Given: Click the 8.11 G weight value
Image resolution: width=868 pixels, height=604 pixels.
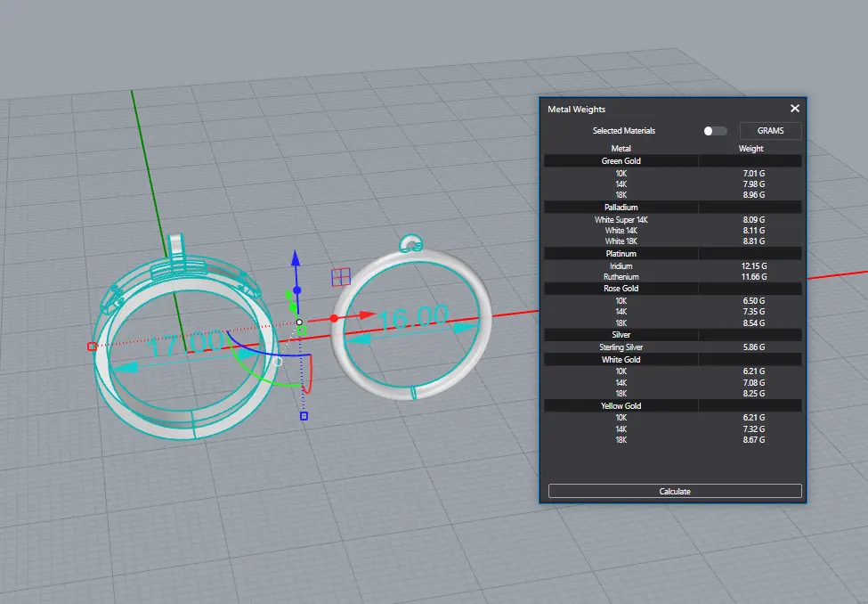Looking at the screenshot, I should [x=754, y=231].
